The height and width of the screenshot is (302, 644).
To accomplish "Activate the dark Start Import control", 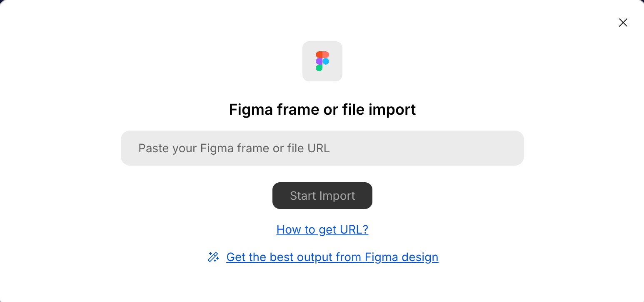I will 322,195.
